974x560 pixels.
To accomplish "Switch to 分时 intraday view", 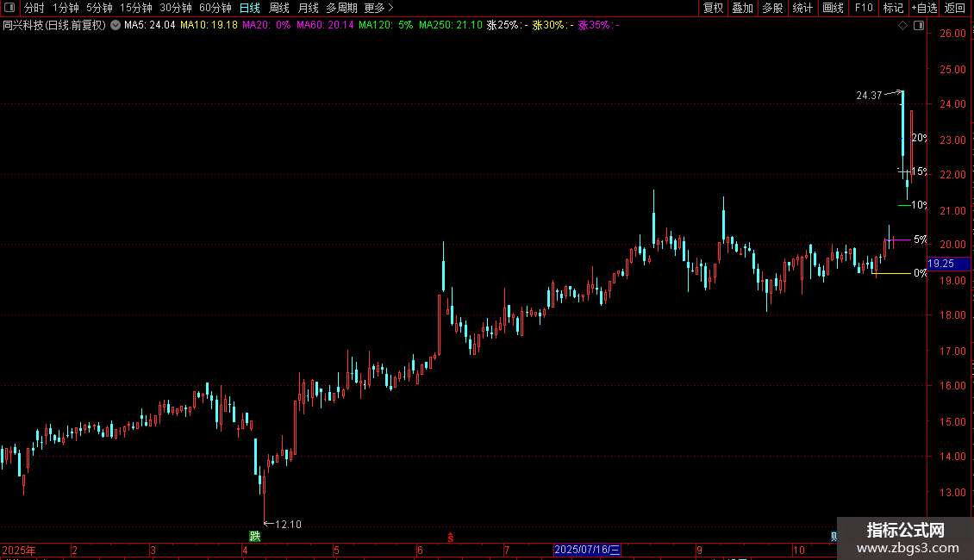I will coord(34,8).
